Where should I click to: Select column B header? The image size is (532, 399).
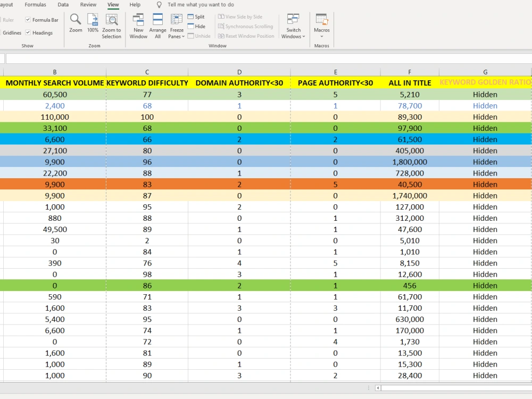coord(55,72)
